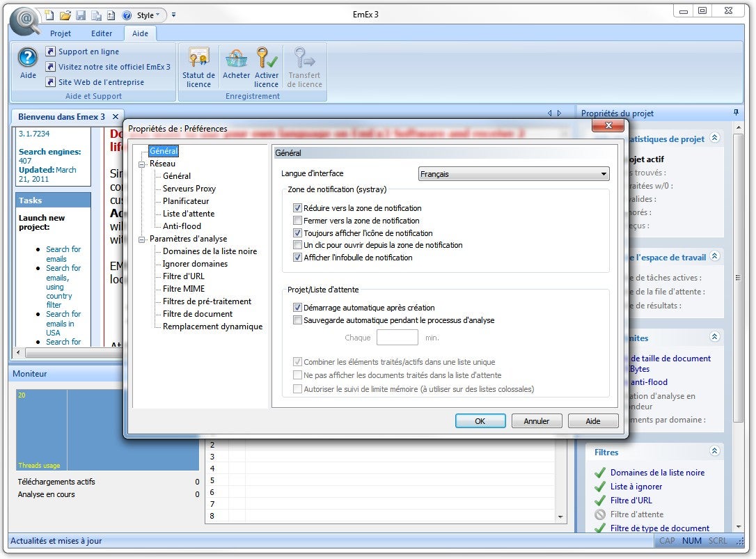This screenshot has width=756, height=559.
Task: Open Support en ligne shortcut
Action: pos(82,51)
